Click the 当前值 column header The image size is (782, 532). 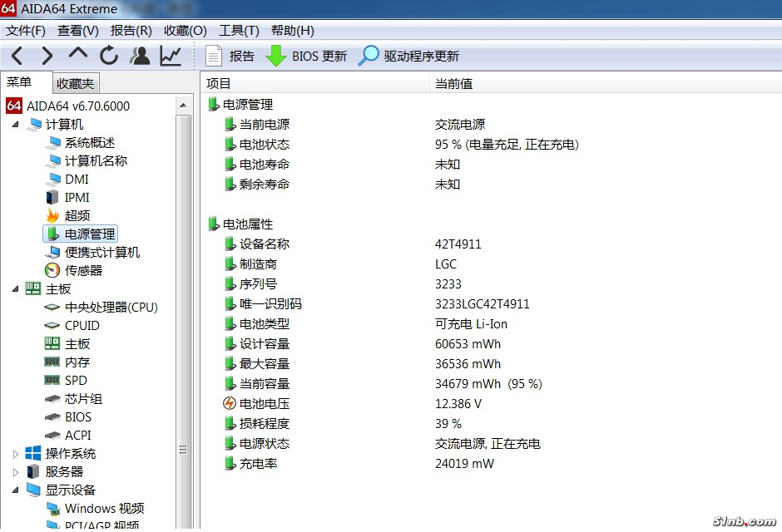click(x=453, y=83)
